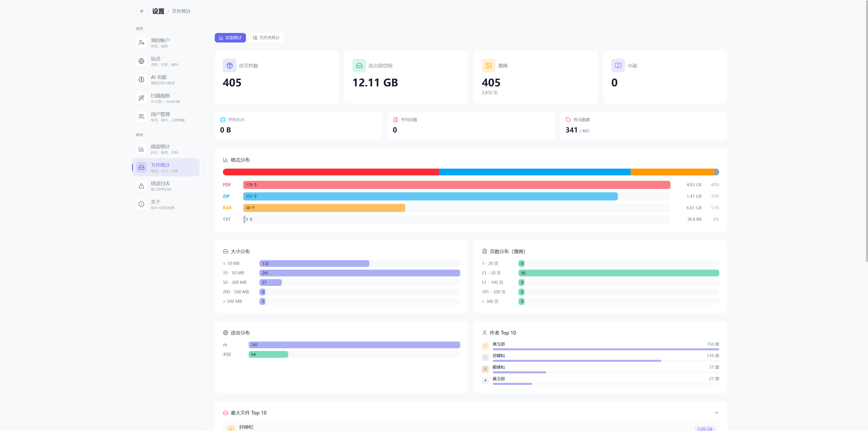Collapse the 最大文件 Top 10 section chevron
868x431 pixels.
click(716, 413)
